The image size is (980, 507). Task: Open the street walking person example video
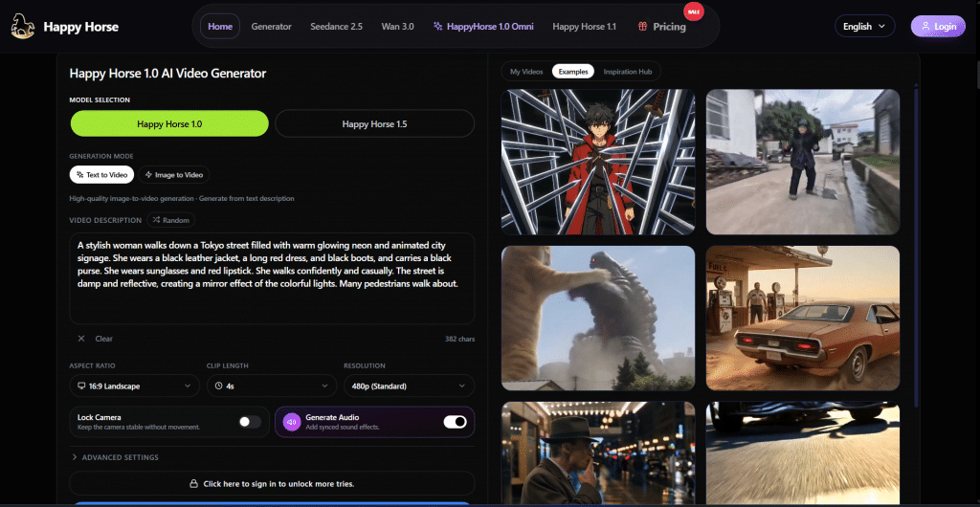click(x=803, y=162)
